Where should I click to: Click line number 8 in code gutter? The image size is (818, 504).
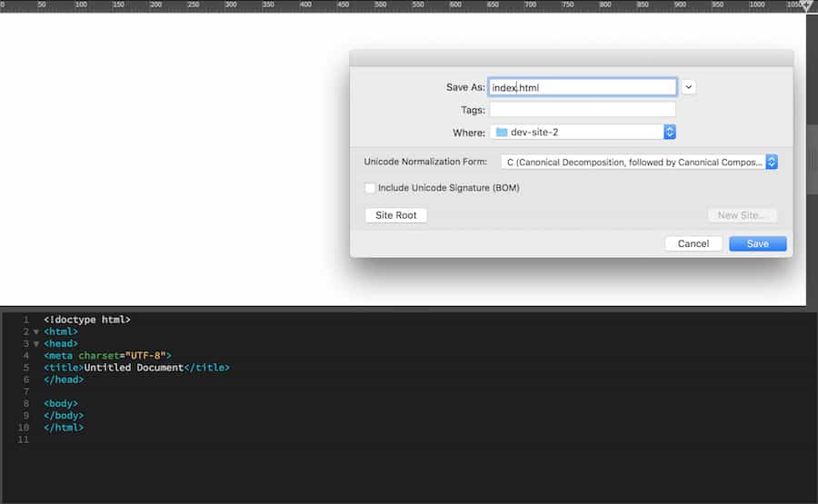point(25,403)
